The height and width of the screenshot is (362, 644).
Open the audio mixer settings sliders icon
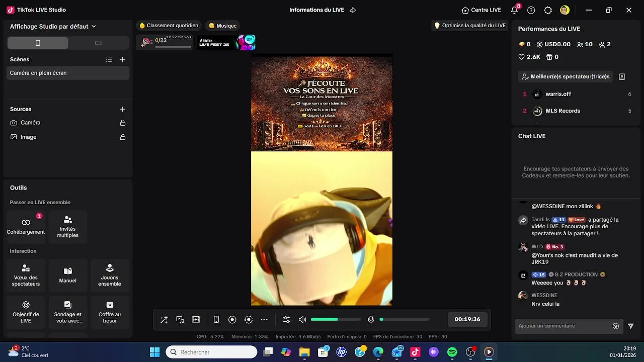coord(287,320)
